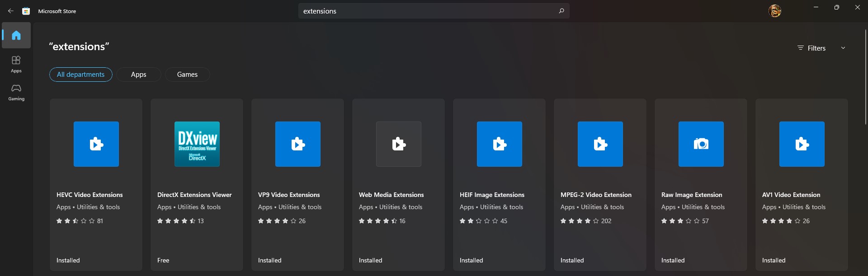Click the star rating with 45 reviews
Viewport: 868px width, 276px height.
point(483,221)
